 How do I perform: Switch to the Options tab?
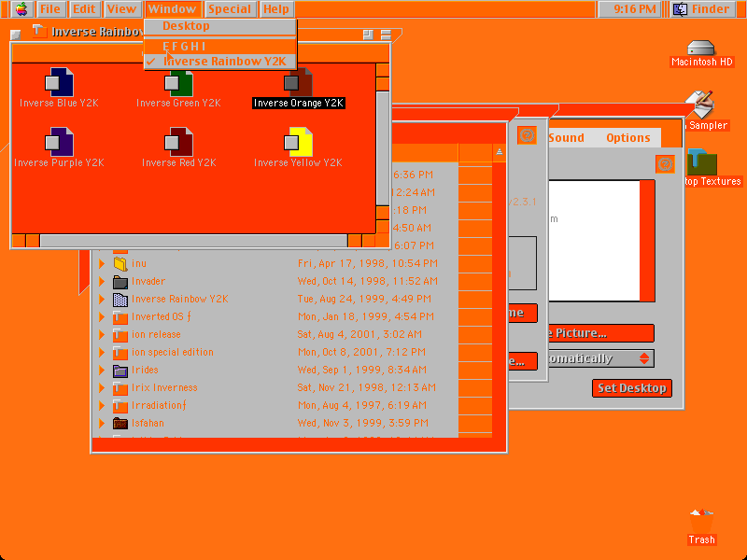[627, 137]
